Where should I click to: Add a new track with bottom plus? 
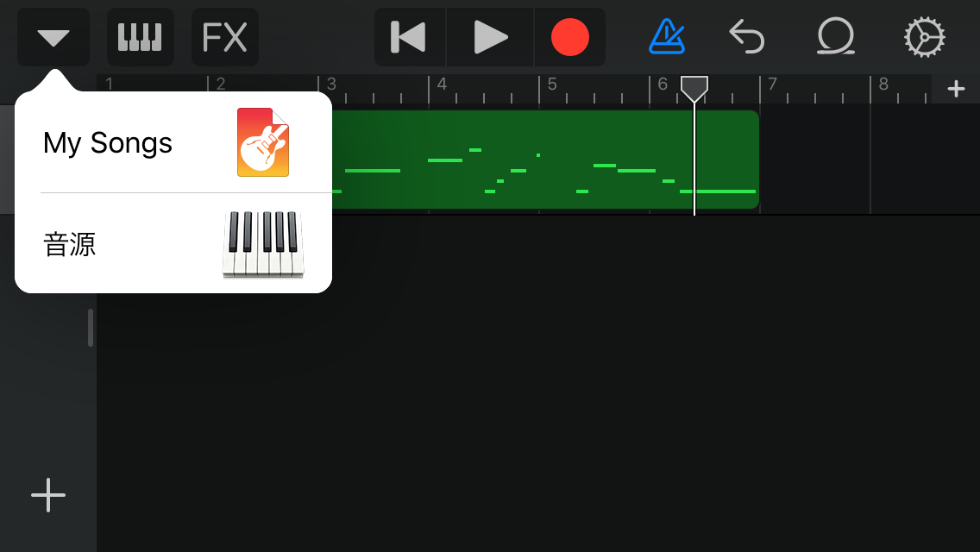pos(48,495)
